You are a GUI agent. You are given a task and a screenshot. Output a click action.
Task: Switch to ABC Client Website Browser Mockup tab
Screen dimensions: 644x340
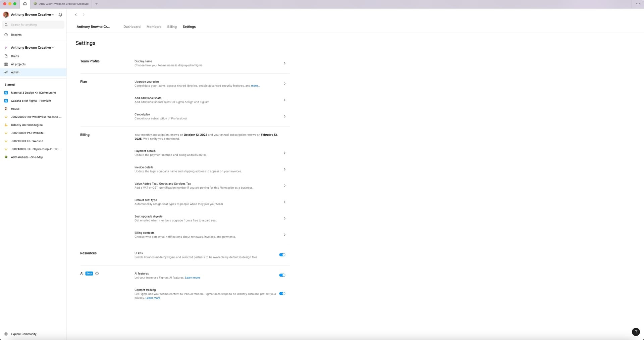61,4
